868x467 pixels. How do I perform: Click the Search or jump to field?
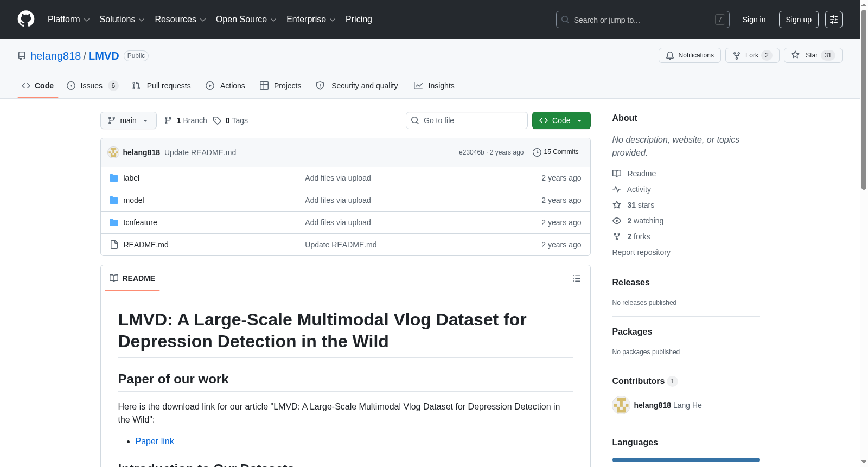coord(643,20)
